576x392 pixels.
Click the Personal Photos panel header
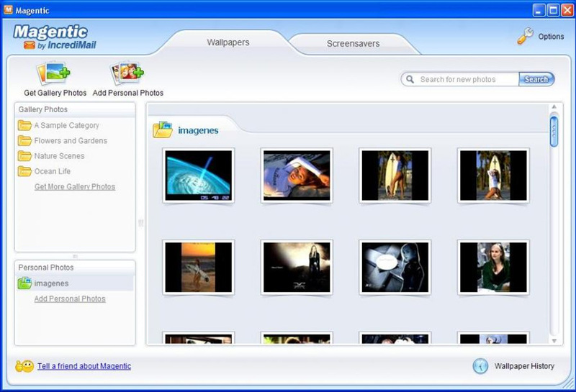[75, 268]
